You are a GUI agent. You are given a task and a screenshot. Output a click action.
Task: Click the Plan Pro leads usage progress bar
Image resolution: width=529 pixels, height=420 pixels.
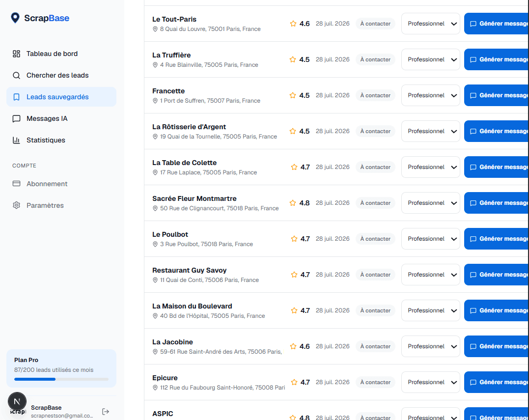point(61,379)
